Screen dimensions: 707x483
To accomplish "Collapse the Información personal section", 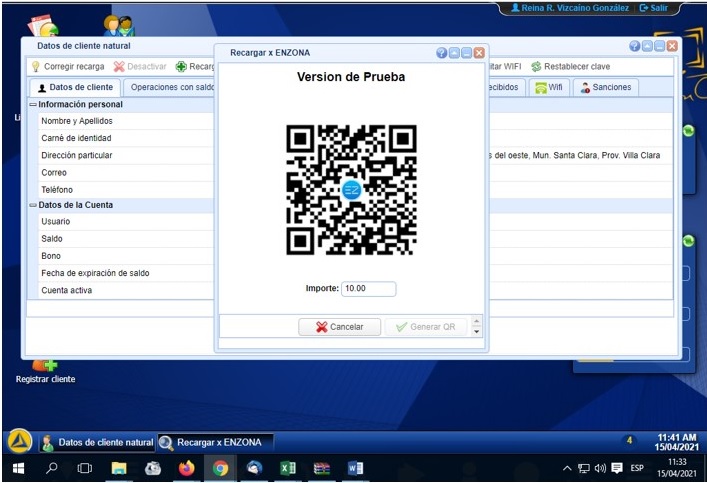I will [33, 105].
